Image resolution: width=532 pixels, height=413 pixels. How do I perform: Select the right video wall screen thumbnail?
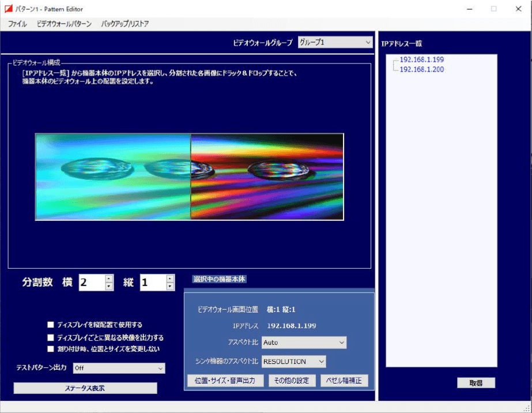tap(267, 177)
